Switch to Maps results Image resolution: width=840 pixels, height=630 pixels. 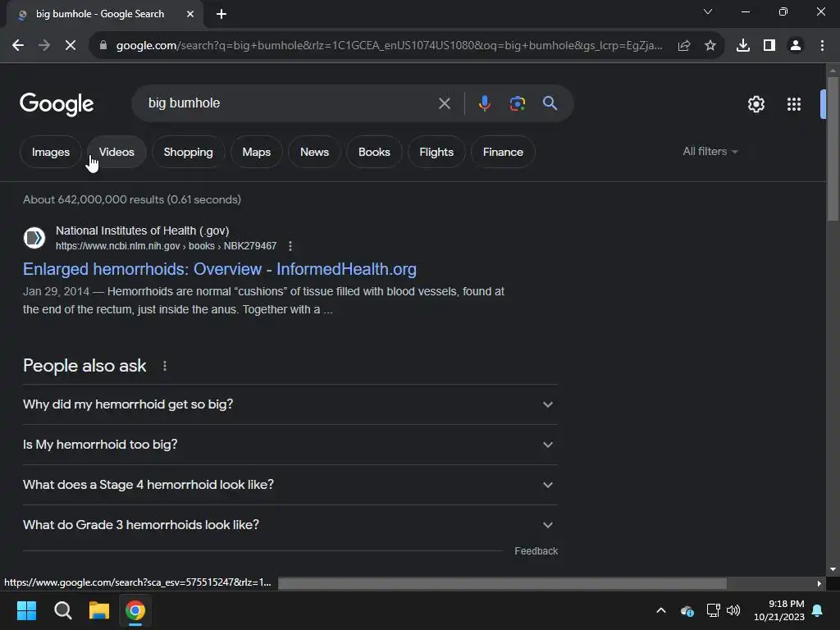[256, 152]
